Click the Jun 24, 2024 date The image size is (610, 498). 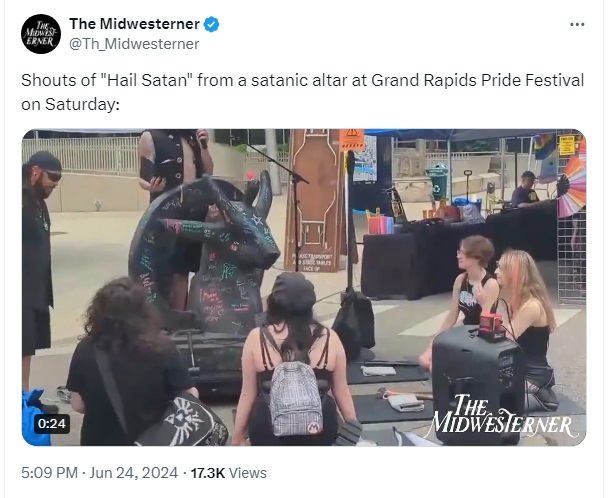[x=134, y=473]
